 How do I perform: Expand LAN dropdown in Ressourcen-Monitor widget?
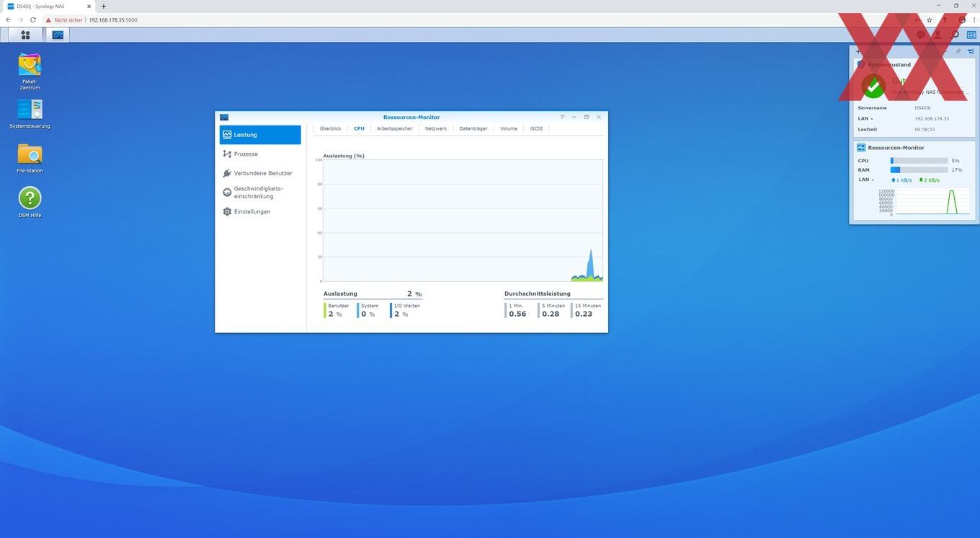865,180
